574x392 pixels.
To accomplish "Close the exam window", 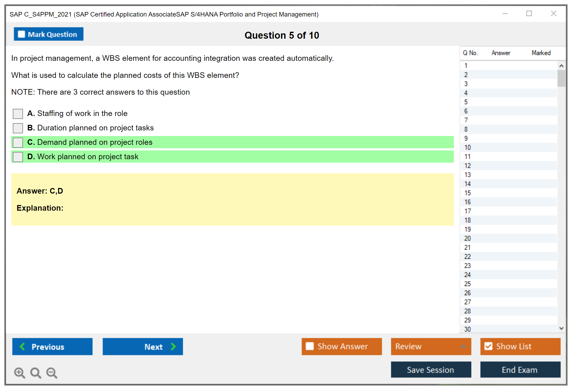I will tap(553, 14).
